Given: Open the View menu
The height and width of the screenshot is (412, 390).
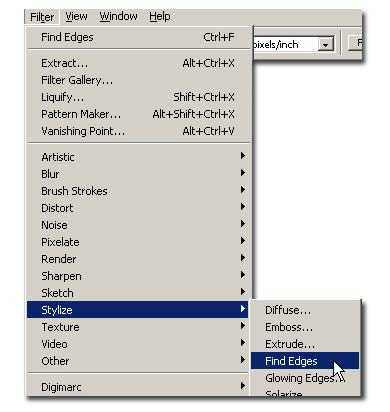Looking at the screenshot, I should 76,16.
